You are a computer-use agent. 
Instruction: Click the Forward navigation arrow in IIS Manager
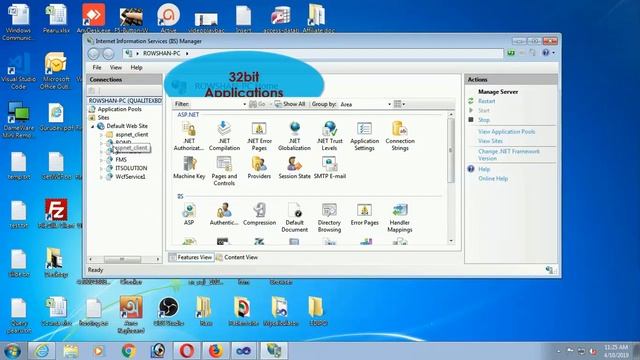(108, 53)
